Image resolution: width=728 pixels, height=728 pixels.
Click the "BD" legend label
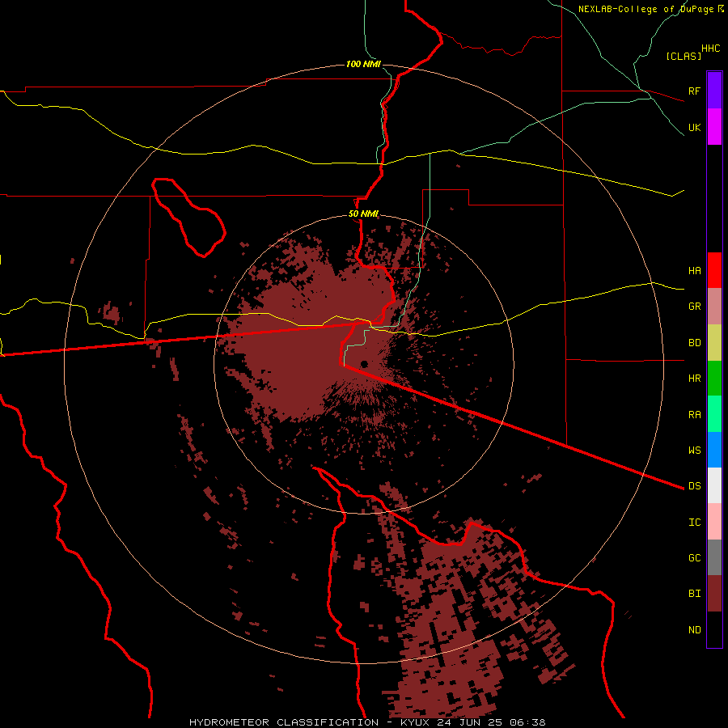[x=694, y=343]
